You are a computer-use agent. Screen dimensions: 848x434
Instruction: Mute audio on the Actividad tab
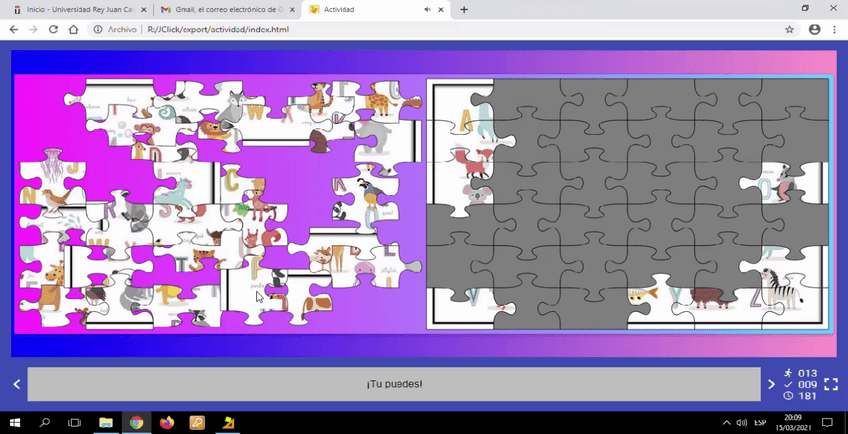click(428, 9)
